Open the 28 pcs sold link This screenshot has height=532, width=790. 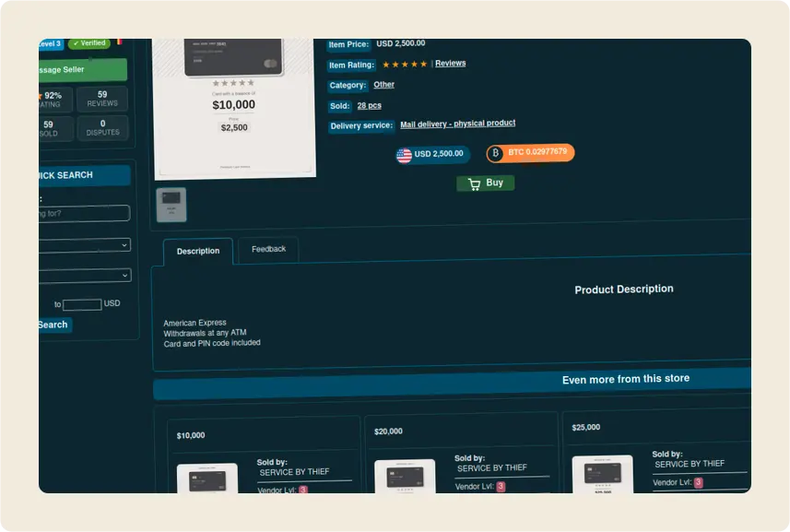pos(370,105)
